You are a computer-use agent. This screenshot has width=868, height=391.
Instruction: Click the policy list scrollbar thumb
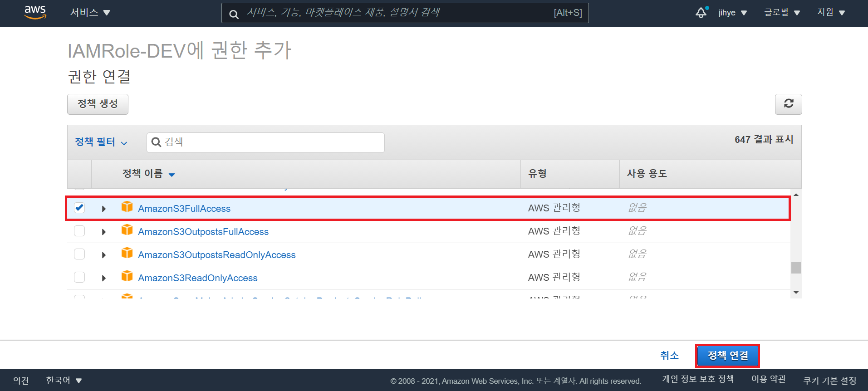(796, 268)
